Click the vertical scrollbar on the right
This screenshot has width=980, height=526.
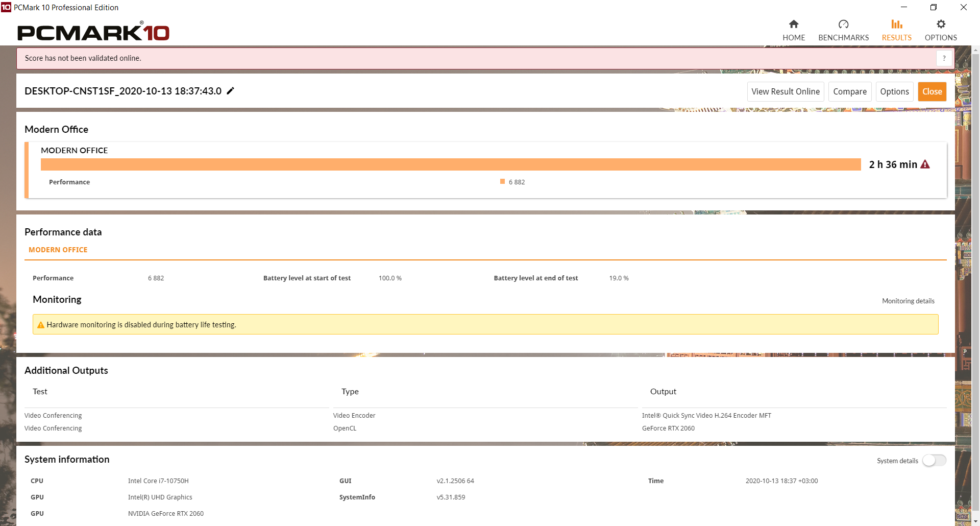pos(975,281)
